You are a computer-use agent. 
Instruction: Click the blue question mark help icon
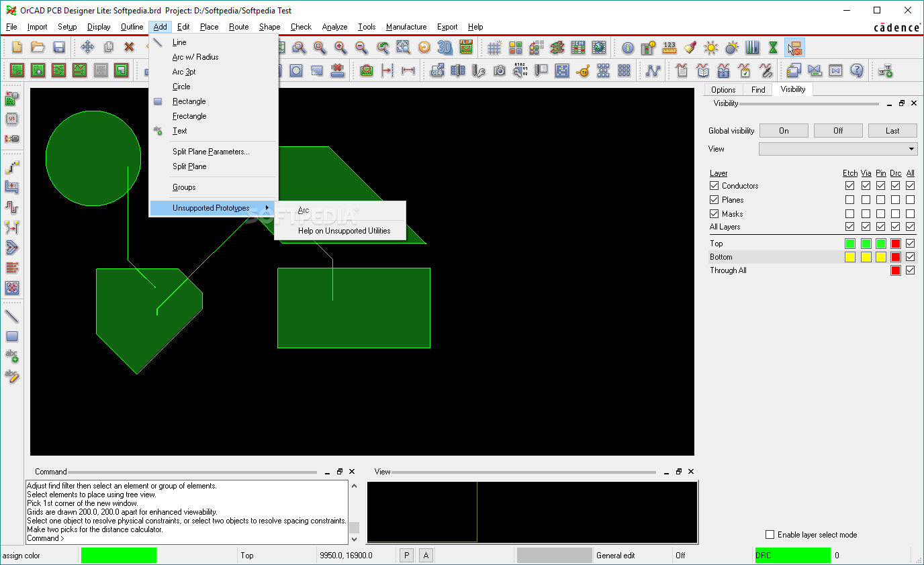pyautogui.click(x=856, y=70)
